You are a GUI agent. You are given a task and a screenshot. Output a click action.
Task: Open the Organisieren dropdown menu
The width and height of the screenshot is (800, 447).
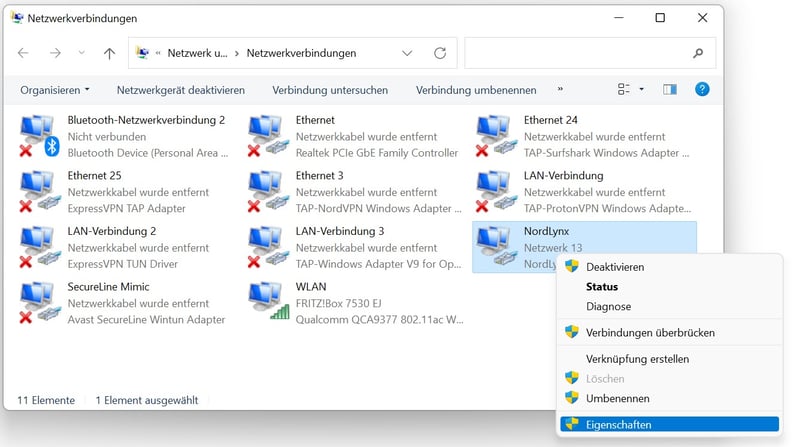(x=55, y=90)
